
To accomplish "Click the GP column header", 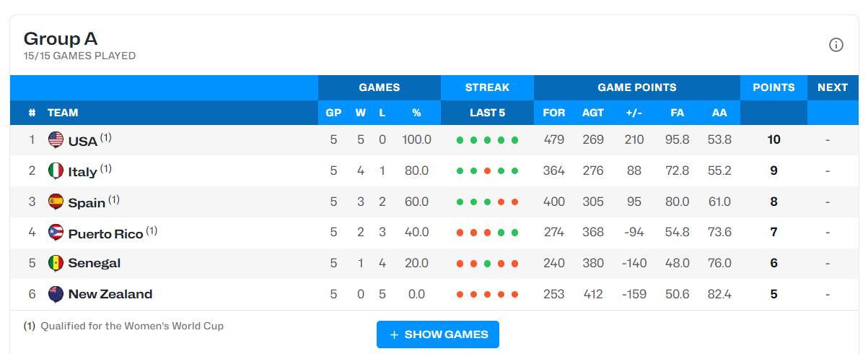I will point(333,113).
